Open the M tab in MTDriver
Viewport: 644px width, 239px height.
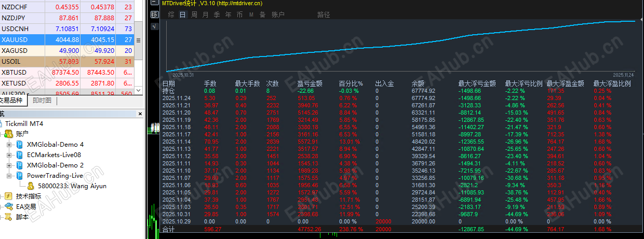(251, 15)
